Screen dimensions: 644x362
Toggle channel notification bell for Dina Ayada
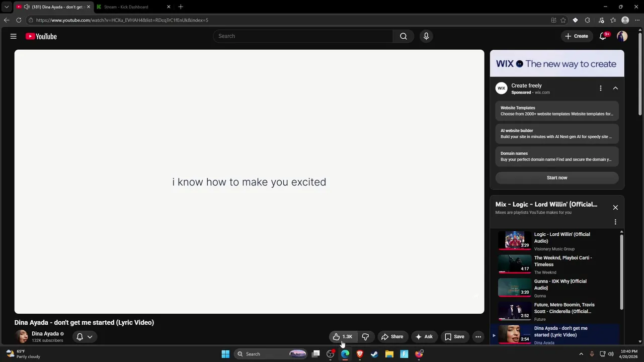(79, 337)
